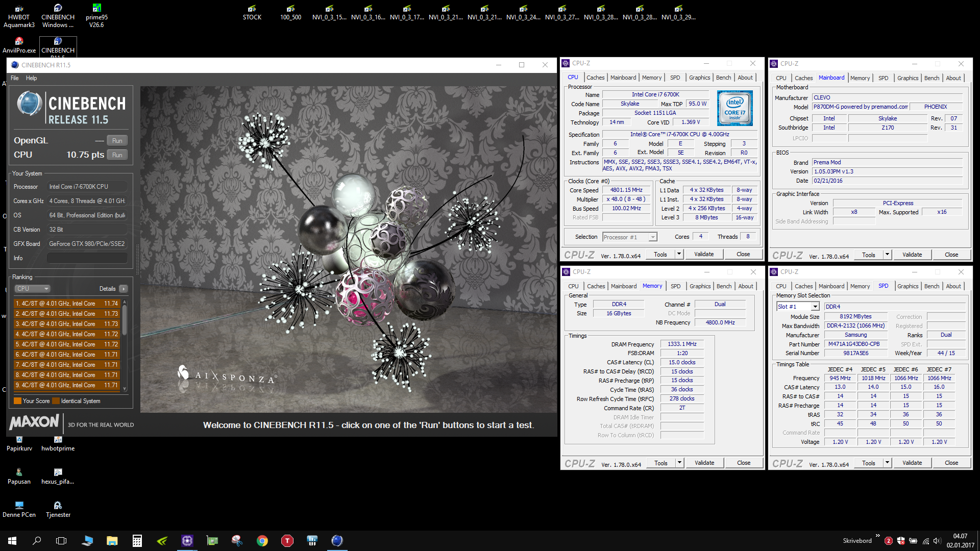The width and height of the screenshot is (980, 551).
Task: Switch to CINEBENCH in the taskbar
Action: point(337,541)
